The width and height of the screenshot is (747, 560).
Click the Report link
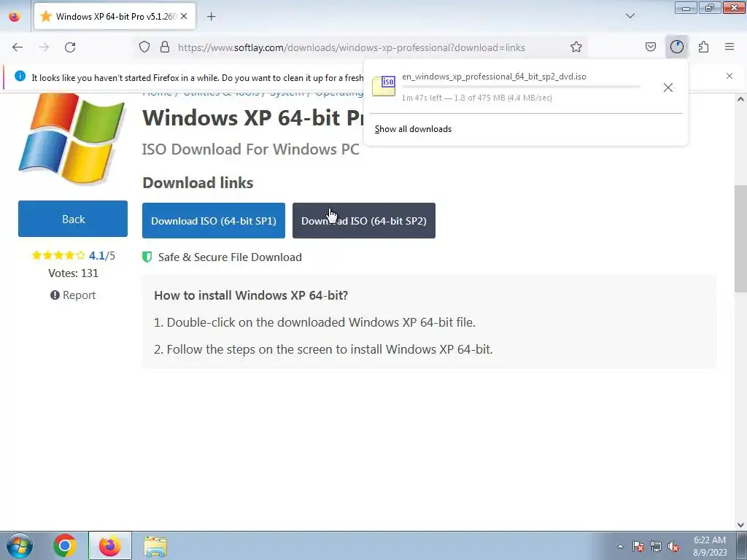73,295
